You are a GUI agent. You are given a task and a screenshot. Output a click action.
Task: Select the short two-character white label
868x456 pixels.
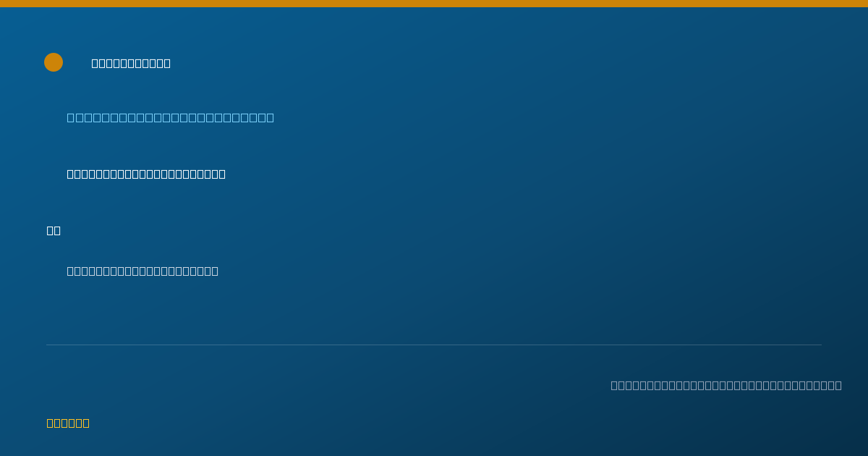(54, 230)
